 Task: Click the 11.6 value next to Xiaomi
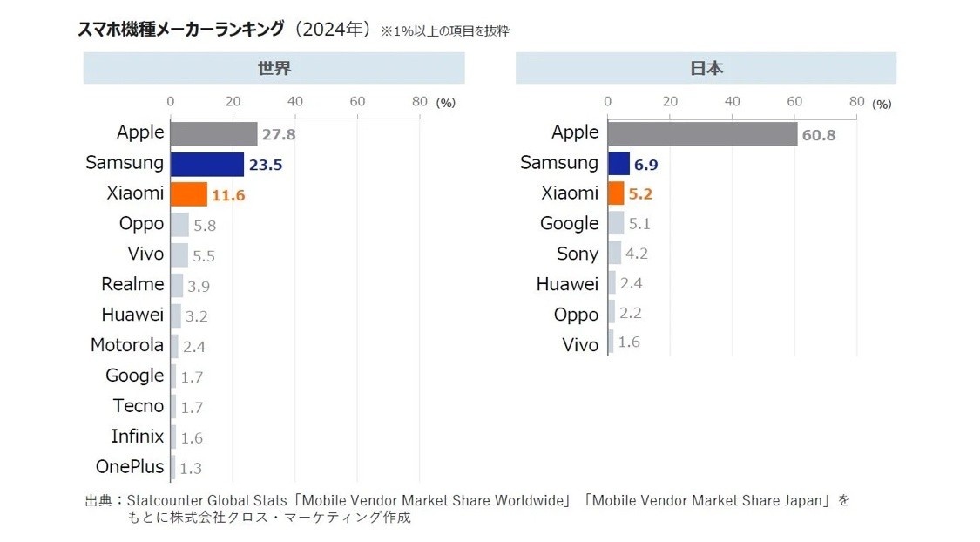click(x=228, y=196)
